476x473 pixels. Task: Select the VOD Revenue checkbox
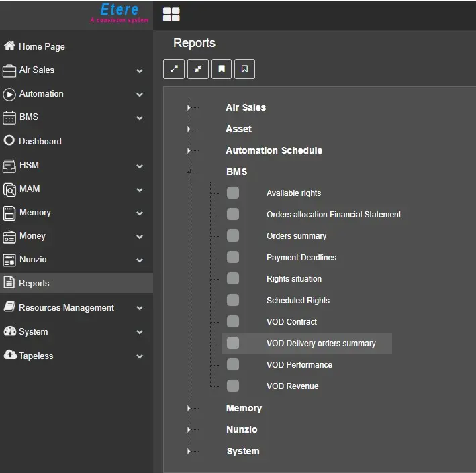(233, 386)
